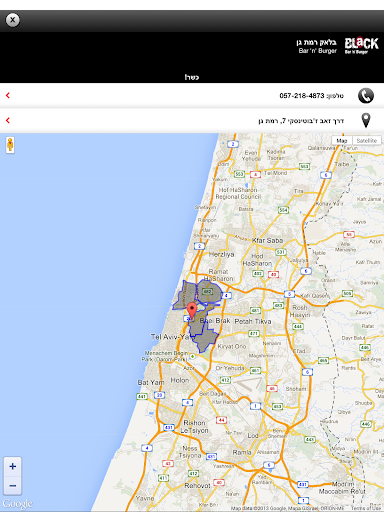The image size is (384, 512).
Task: Click the Rishon LeTsiyon label on map
Action: point(194,427)
